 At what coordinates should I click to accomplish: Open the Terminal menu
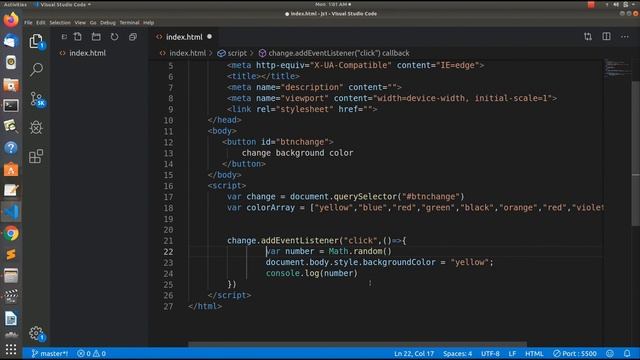tap(129, 23)
